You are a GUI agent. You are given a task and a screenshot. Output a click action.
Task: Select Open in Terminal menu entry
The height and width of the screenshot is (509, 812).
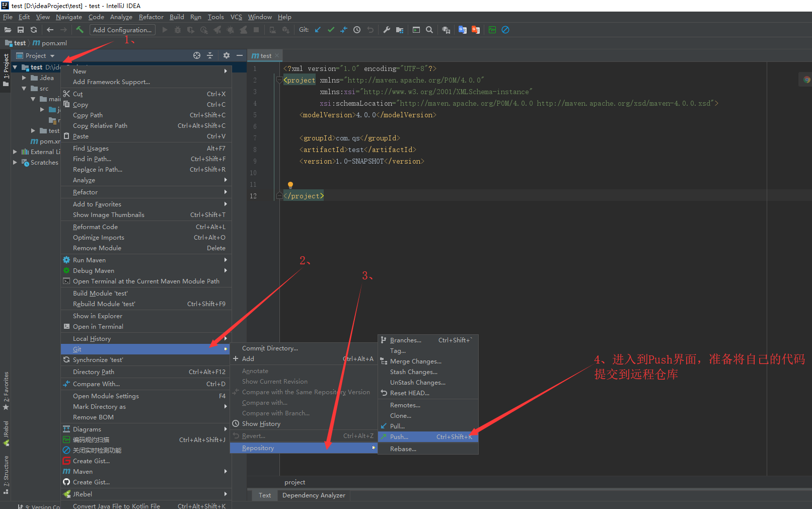point(146,327)
